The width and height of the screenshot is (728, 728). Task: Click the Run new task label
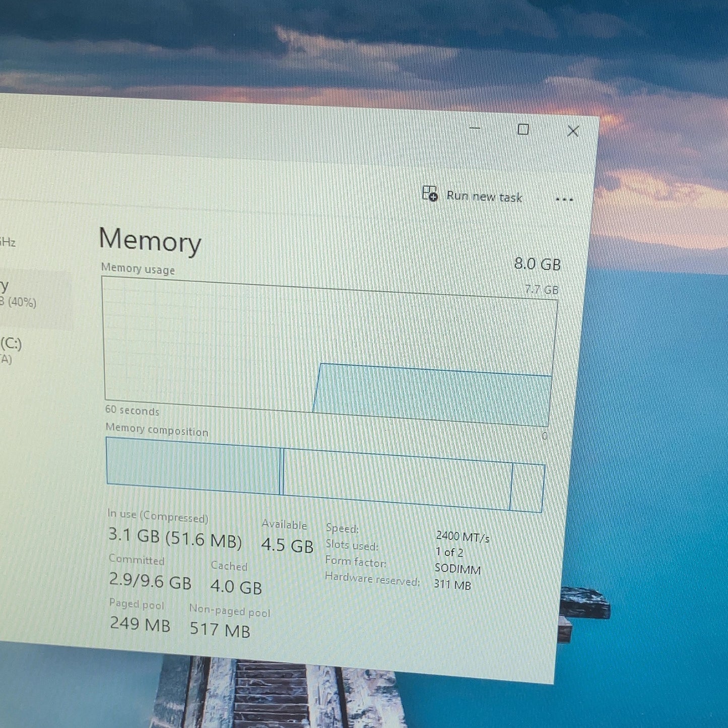click(x=484, y=196)
